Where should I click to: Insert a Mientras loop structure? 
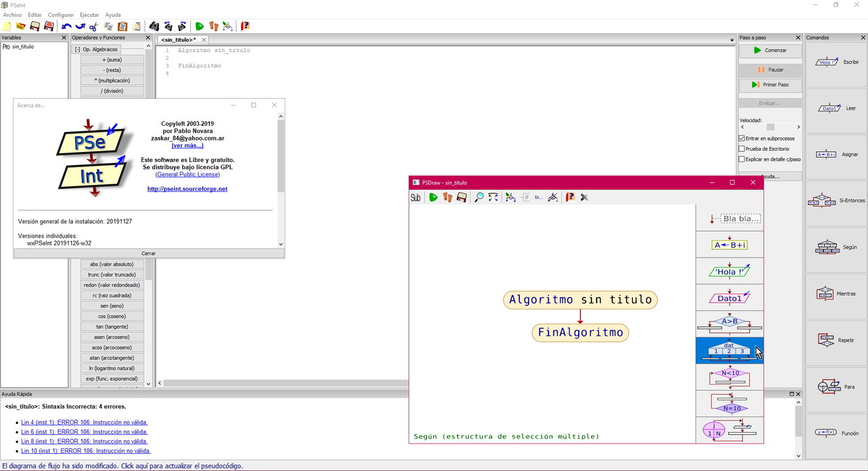point(836,294)
